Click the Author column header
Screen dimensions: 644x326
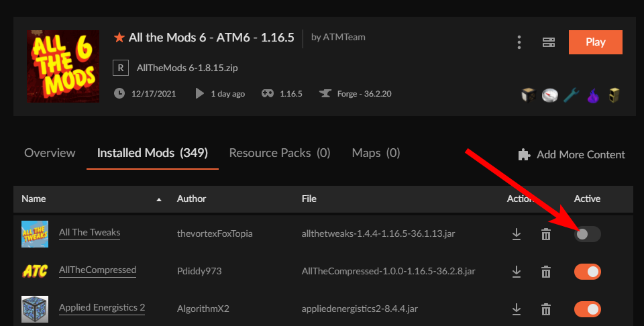click(x=191, y=199)
